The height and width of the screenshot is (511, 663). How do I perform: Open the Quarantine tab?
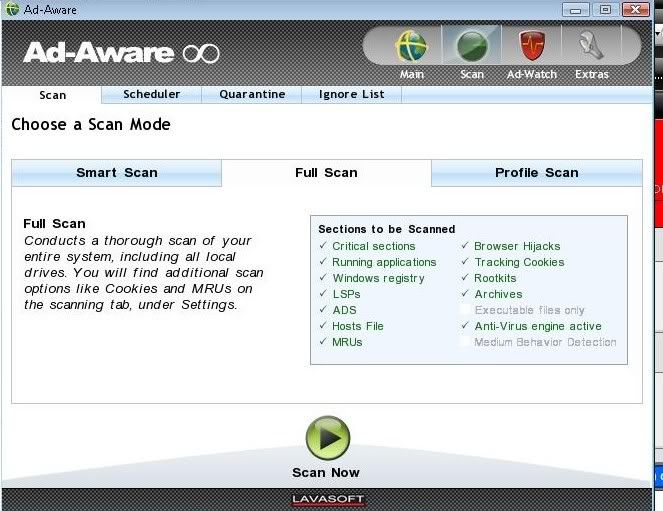(x=252, y=94)
